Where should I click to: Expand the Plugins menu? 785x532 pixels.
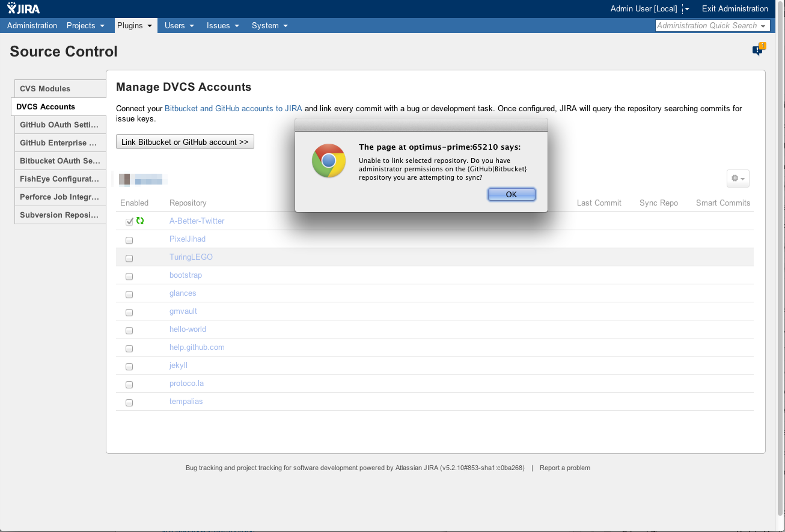point(136,25)
